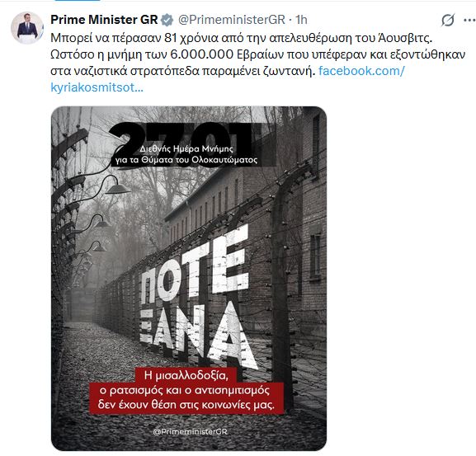The height and width of the screenshot is (456, 476).
Task: Open the @PrimeministerGR handle link
Action: 231,20
